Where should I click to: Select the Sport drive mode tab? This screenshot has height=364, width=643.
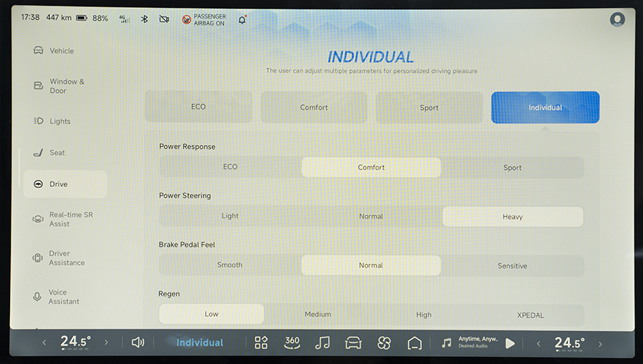pyautogui.click(x=429, y=108)
